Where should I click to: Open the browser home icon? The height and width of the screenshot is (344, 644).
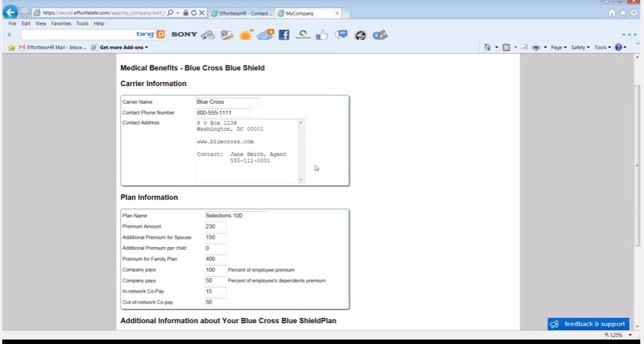[613, 13]
